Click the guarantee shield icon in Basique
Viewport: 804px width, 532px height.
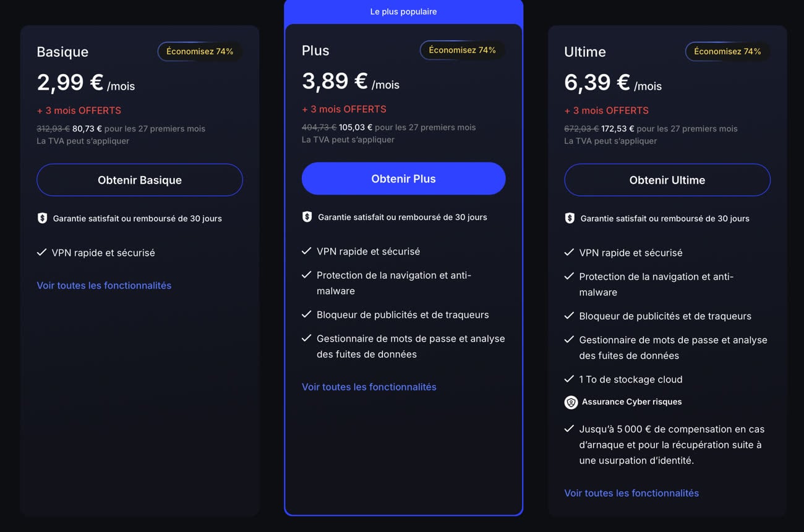click(42, 218)
